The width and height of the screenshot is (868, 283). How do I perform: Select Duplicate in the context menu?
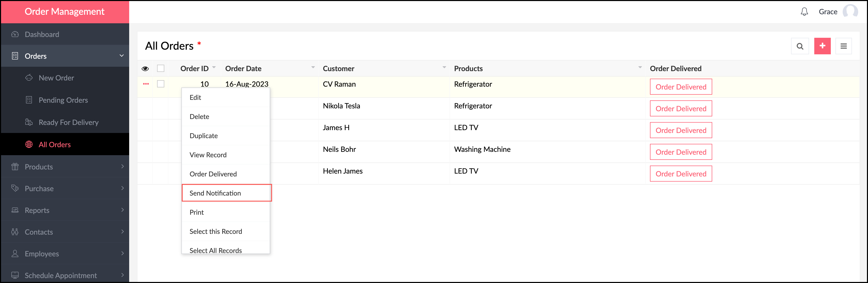pyautogui.click(x=204, y=136)
